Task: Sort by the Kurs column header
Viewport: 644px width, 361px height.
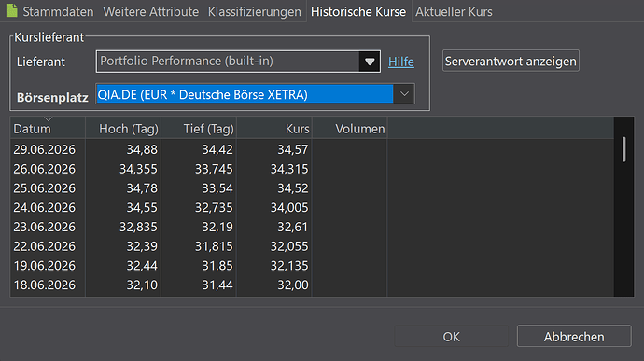Action: (x=274, y=129)
